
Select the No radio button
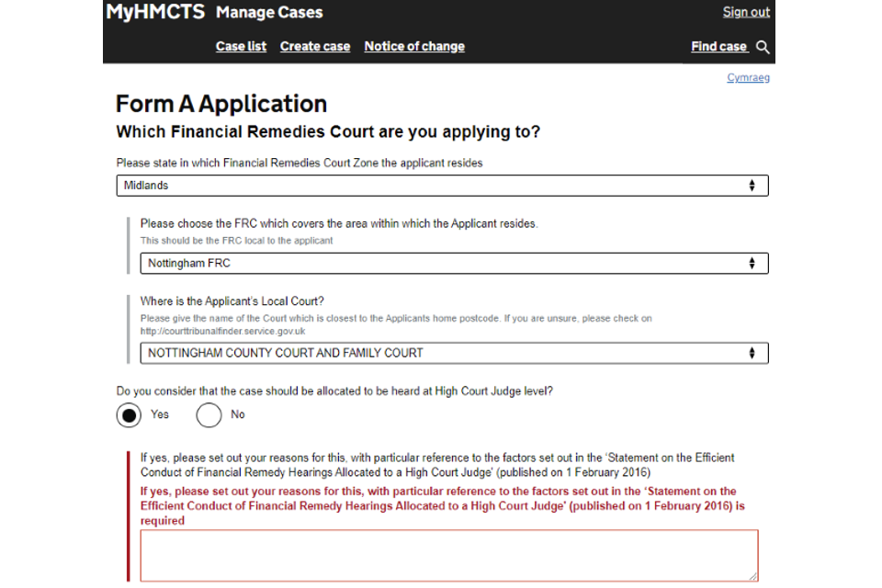coord(209,415)
